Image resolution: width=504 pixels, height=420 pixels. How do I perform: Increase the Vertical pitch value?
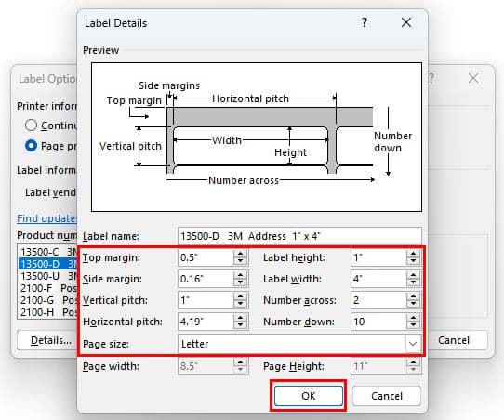pyautogui.click(x=240, y=296)
